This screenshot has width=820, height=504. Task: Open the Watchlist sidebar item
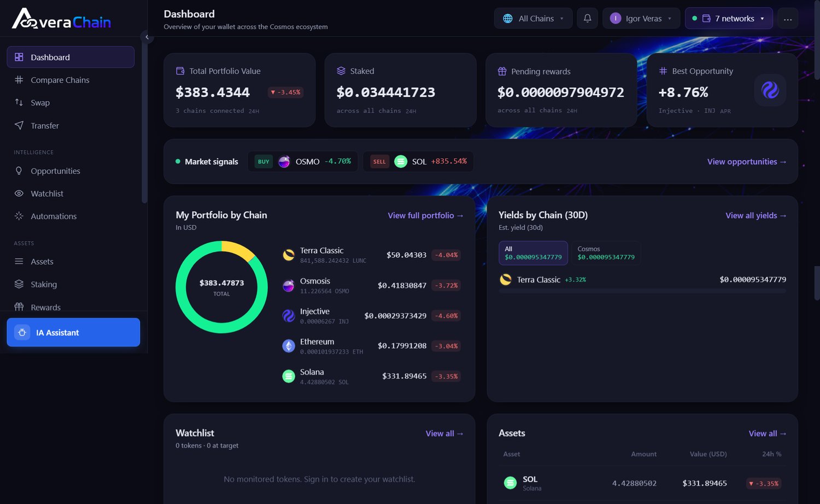[x=71, y=194]
